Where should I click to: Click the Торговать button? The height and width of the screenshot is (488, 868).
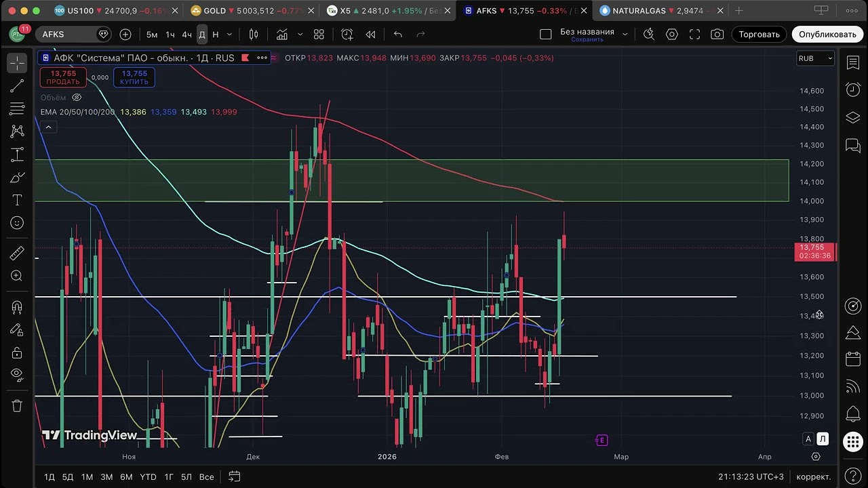(759, 35)
